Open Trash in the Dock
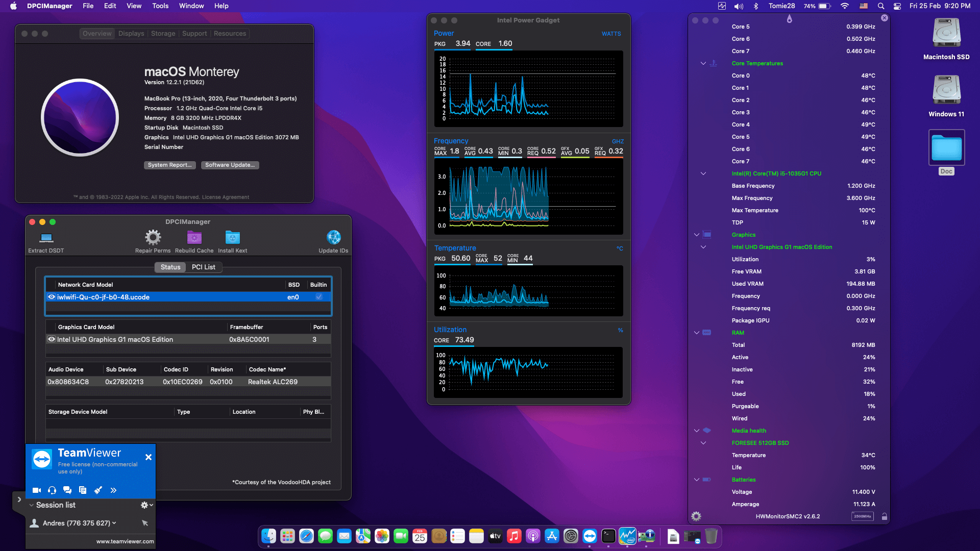The image size is (980, 551). point(711,536)
